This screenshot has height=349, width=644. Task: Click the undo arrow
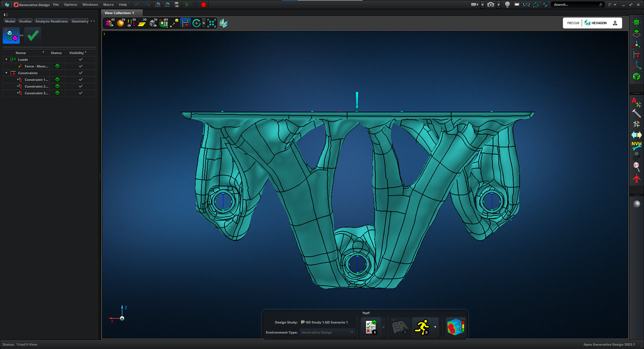[138, 5]
